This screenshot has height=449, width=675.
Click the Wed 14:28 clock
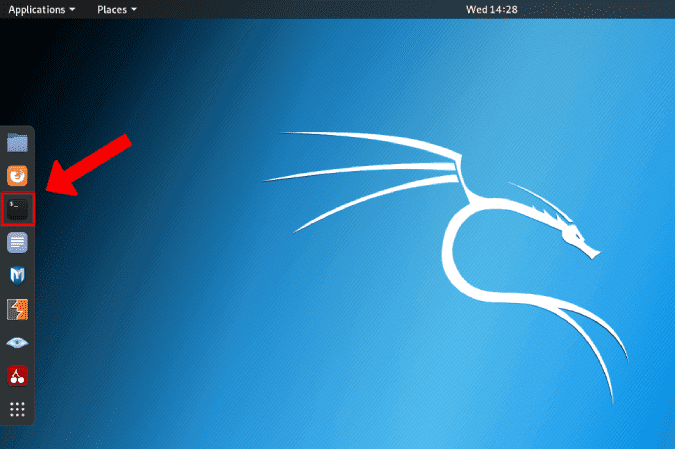492,9
